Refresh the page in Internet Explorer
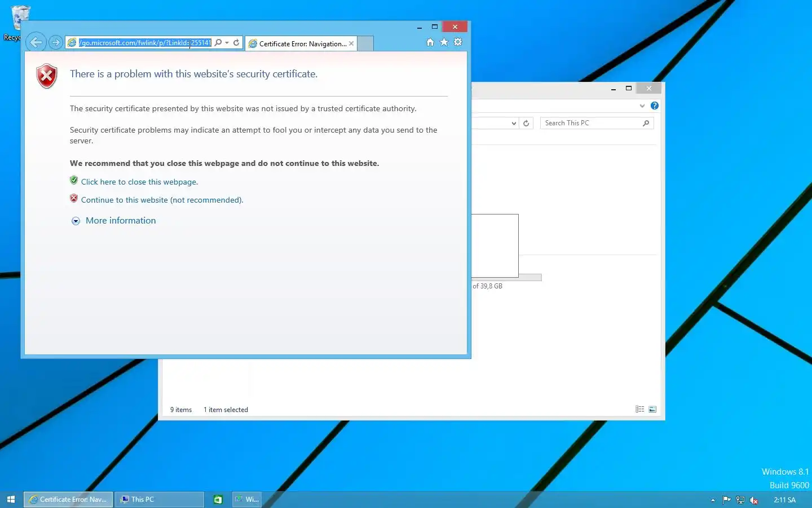The height and width of the screenshot is (508, 812). pyautogui.click(x=236, y=42)
